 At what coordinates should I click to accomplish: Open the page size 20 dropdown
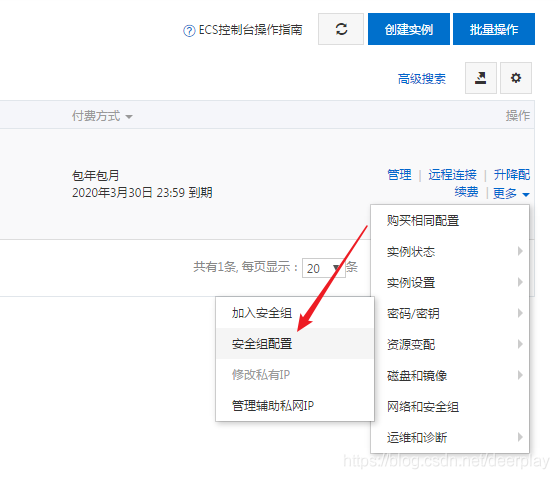[324, 268]
